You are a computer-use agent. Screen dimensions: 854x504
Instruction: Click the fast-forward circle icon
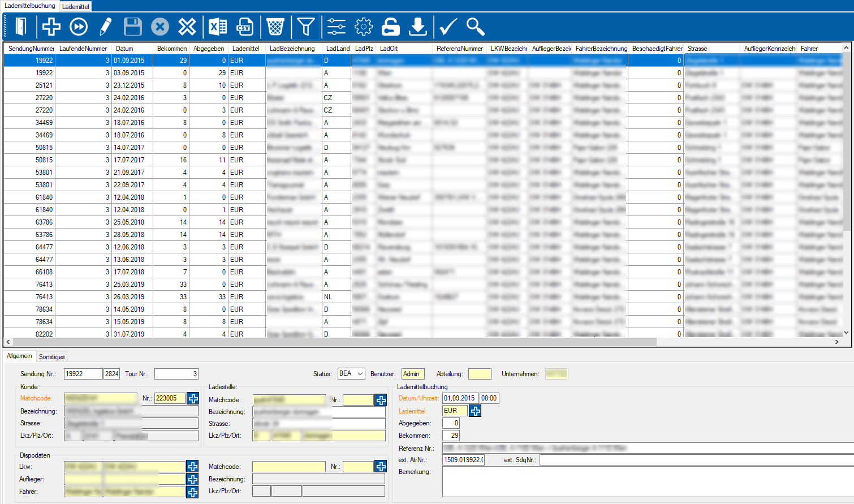(79, 27)
